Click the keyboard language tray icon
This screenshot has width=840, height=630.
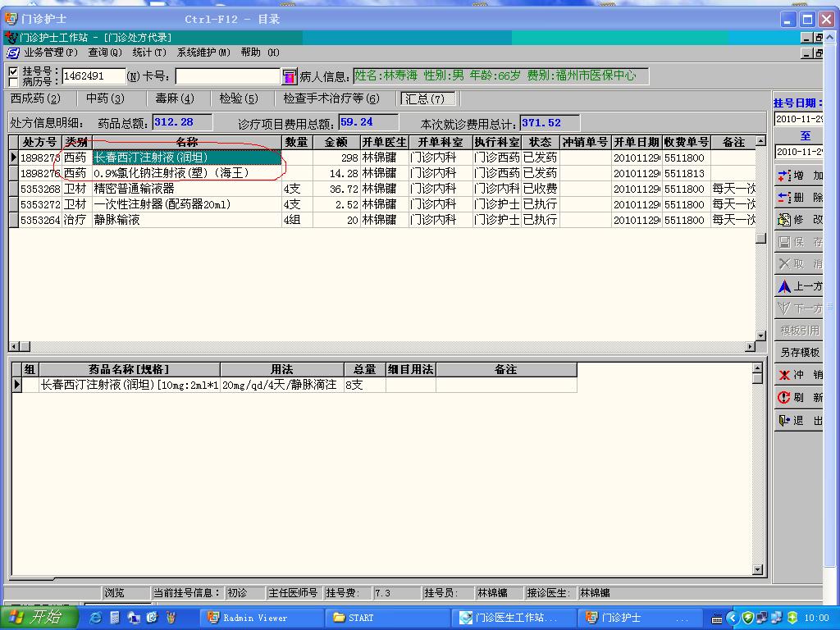coord(717,619)
